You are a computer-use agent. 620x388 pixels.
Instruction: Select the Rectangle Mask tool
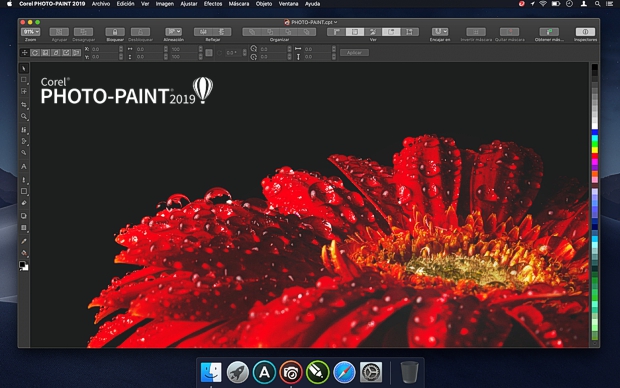pyautogui.click(x=24, y=79)
